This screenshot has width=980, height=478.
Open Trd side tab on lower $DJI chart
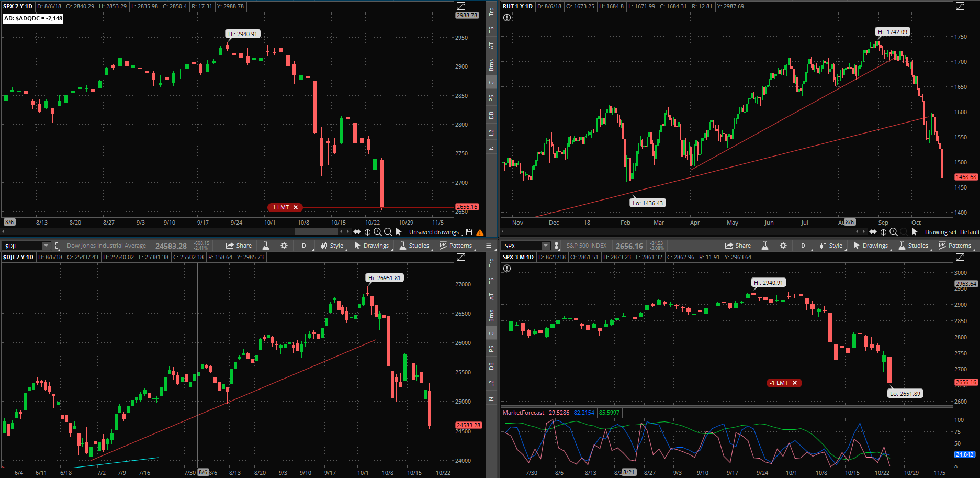pos(491,262)
